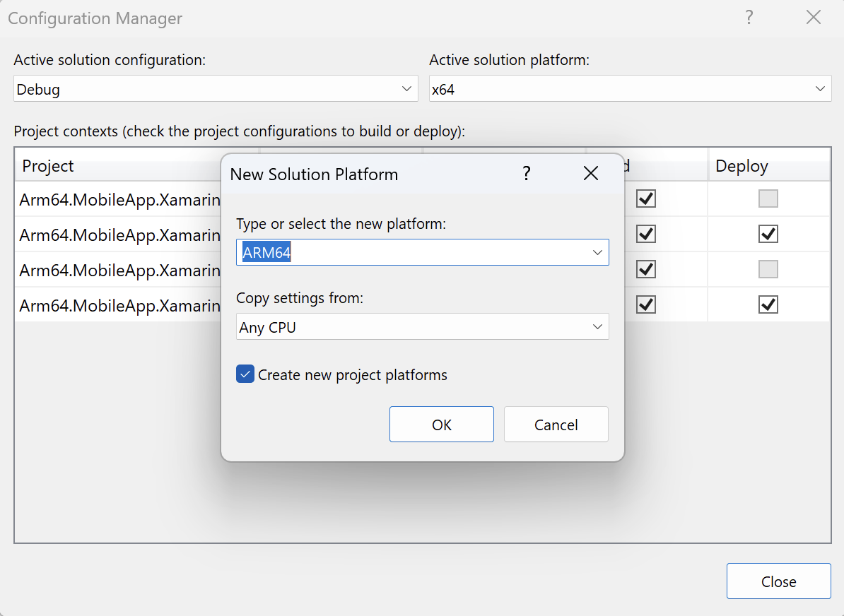Viewport: 844px width, 616px height.
Task: Click the New Solution Platform help icon
Action: coord(526,174)
